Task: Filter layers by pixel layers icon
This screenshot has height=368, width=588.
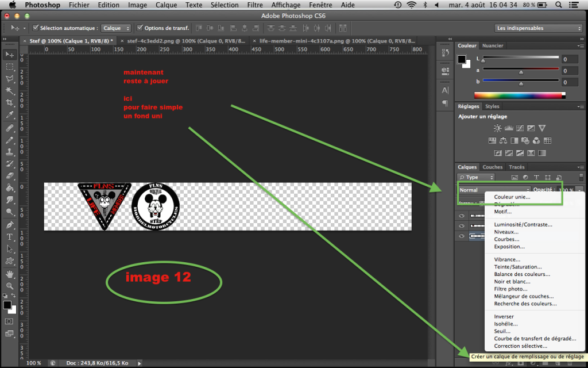Action: click(x=514, y=177)
